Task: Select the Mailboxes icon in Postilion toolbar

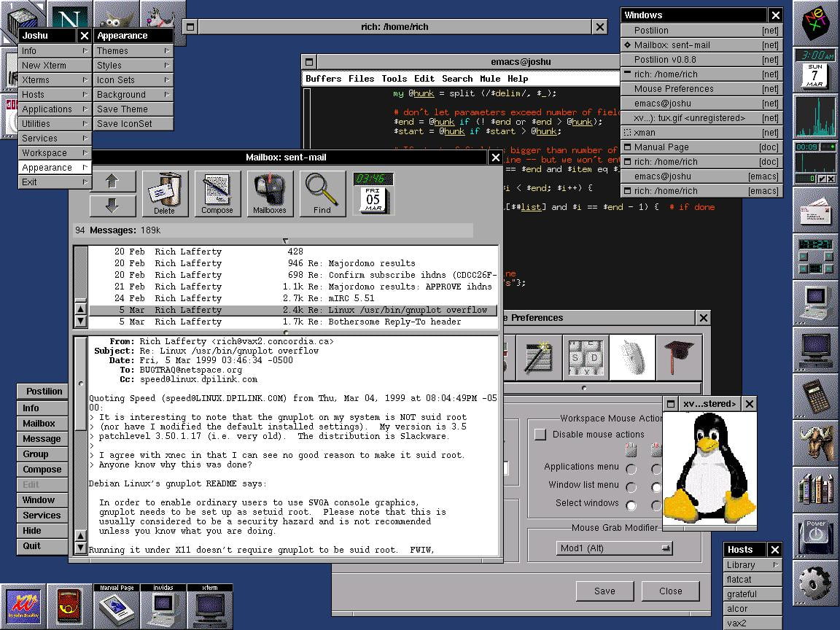Action: point(270,192)
